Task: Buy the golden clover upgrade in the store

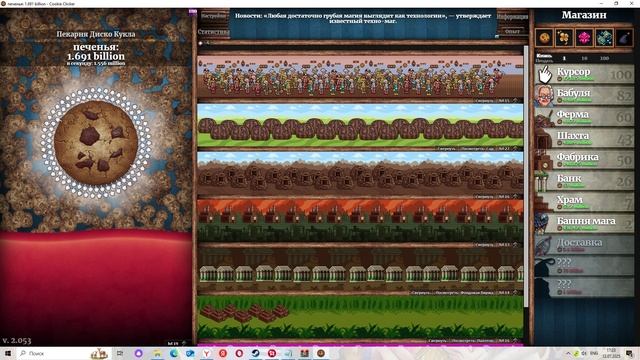Action: (564, 38)
